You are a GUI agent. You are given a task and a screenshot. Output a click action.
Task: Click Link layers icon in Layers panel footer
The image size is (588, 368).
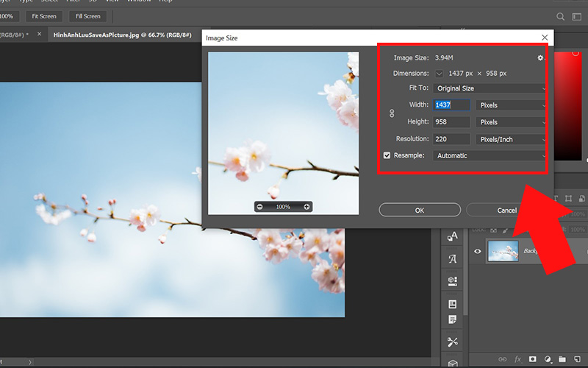[x=503, y=359]
